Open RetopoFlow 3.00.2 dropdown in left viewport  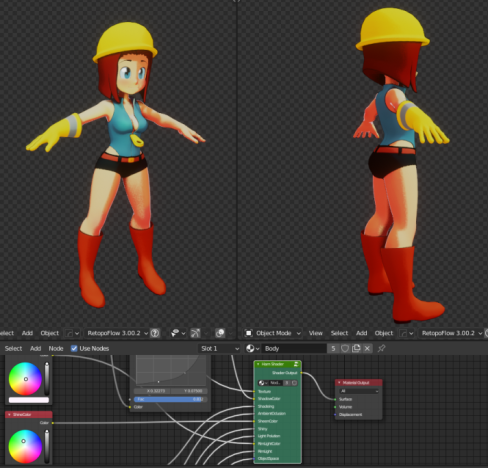click(x=118, y=333)
